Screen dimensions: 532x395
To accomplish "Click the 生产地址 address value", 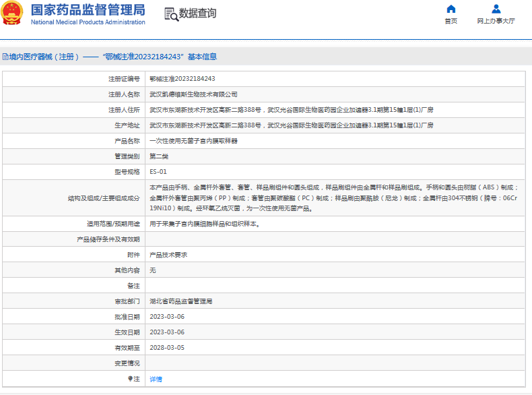I will 292,125.
